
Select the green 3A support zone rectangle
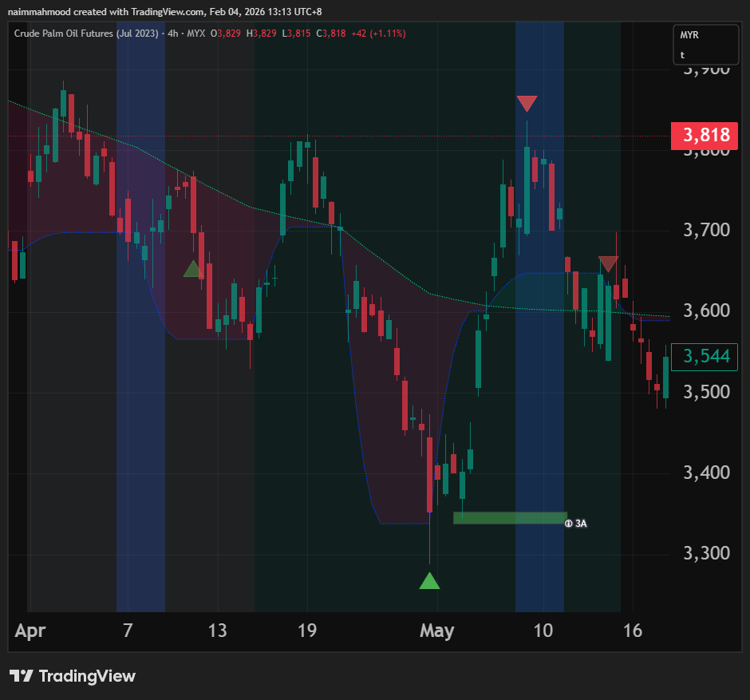(x=509, y=518)
